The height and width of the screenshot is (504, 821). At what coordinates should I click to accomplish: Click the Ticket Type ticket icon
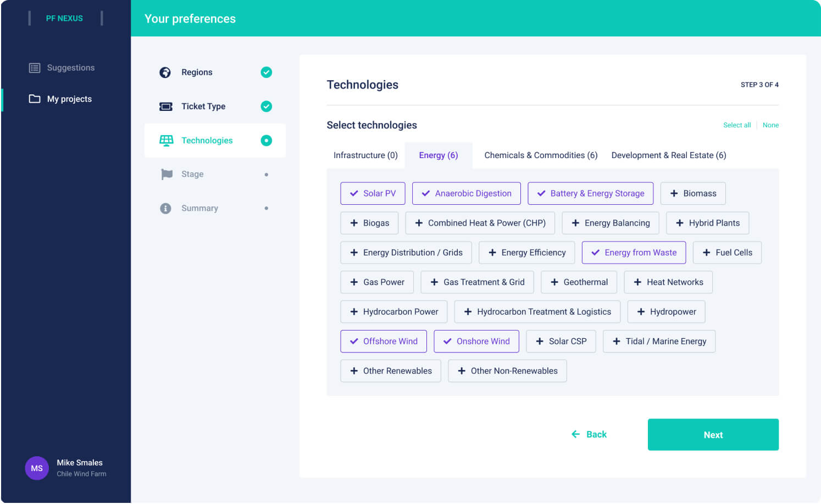[x=165, y=107]
